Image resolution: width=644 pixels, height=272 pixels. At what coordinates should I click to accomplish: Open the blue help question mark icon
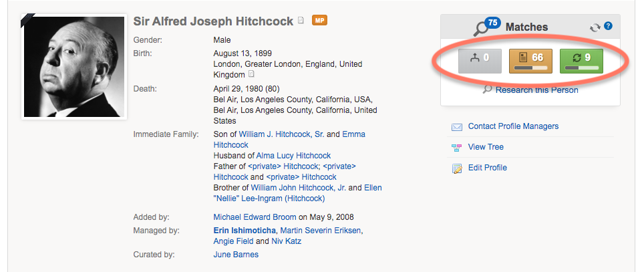coord(609,26)
